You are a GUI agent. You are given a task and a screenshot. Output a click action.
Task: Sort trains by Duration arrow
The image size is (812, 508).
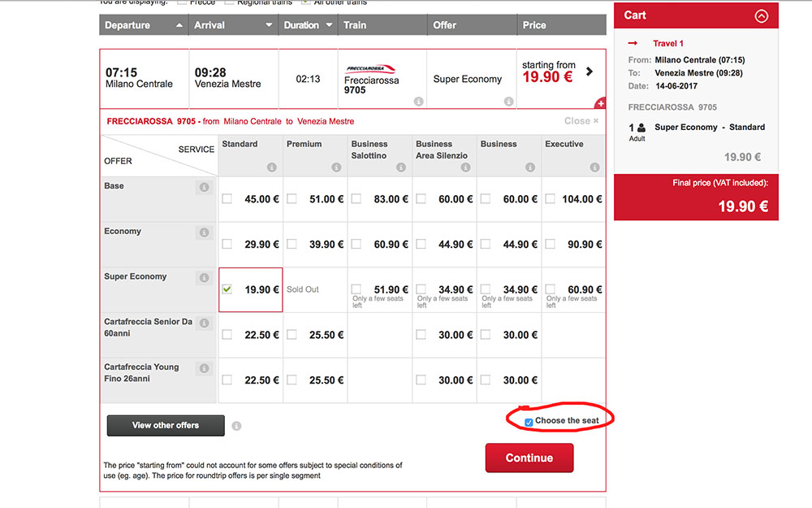[329, 25]
